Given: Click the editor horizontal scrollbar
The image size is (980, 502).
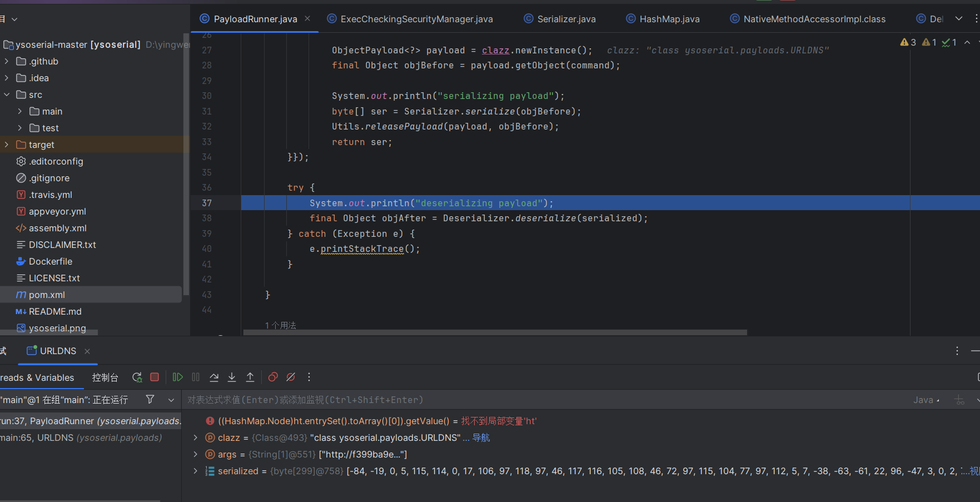Looking at the screenshot, I should (495, 332).
